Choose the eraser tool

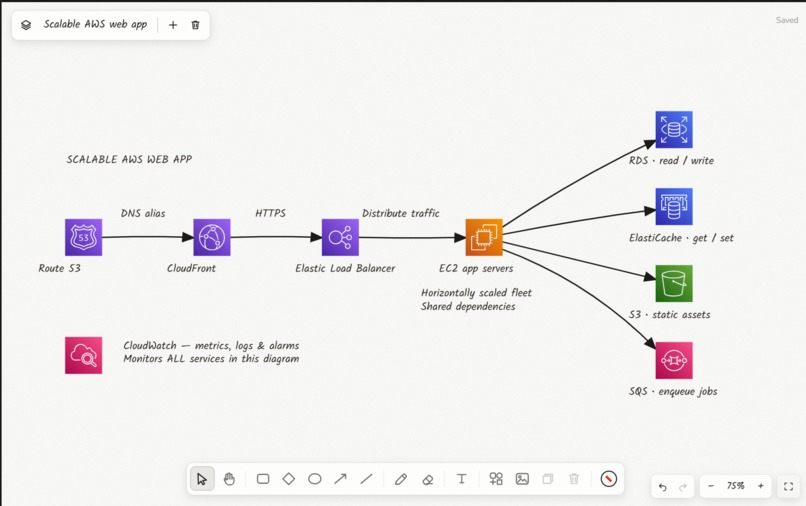click(x=428, y=479)
